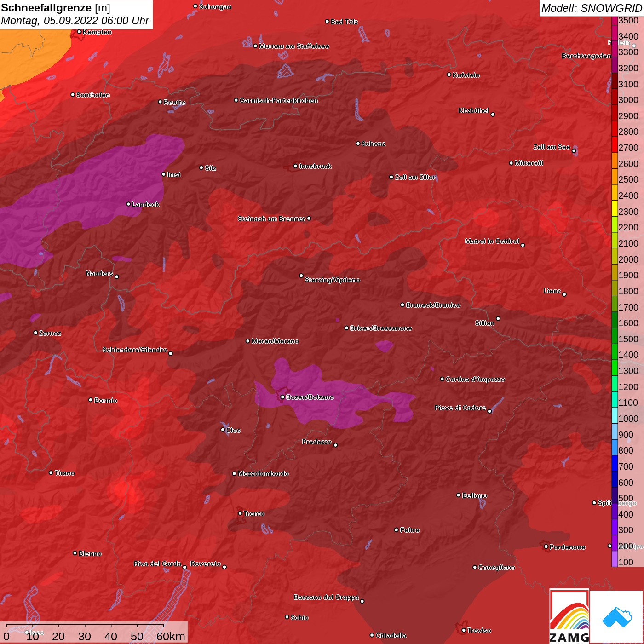Select the Cortina d'Ampezzo label
The height and width of the screenshot is (644, 644).
[x=475, y=379]
